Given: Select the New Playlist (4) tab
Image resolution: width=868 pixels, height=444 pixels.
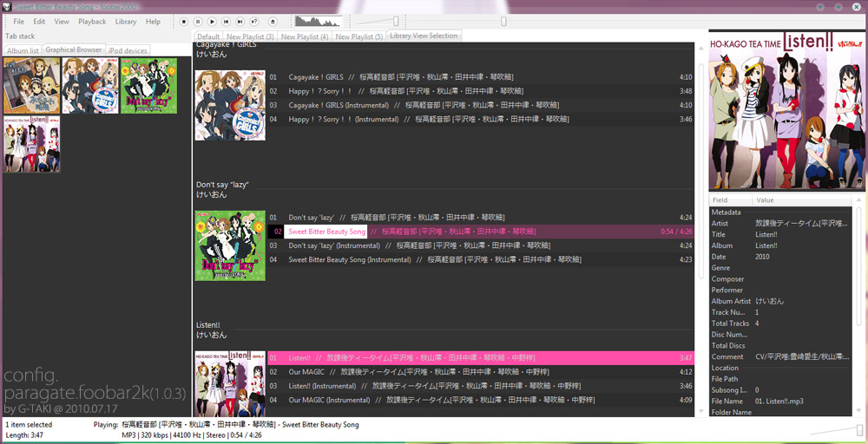Looking at the screenshot, I should (305, 36).
